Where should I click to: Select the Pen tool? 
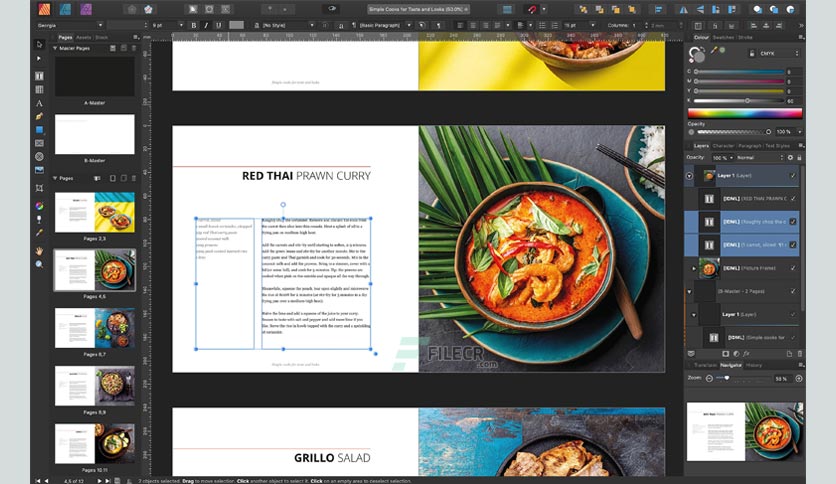point(39,116)
